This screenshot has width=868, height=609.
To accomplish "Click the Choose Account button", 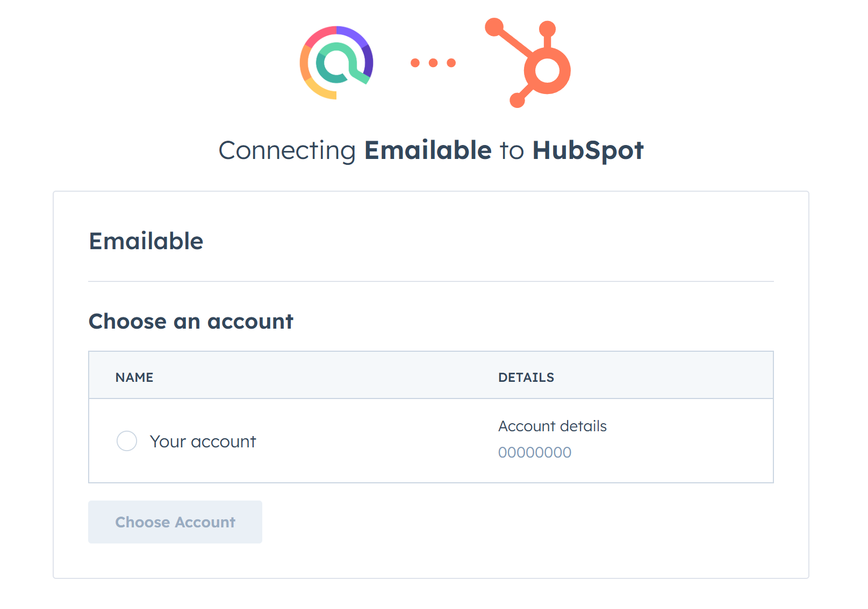I will click(x=175, y=522).
